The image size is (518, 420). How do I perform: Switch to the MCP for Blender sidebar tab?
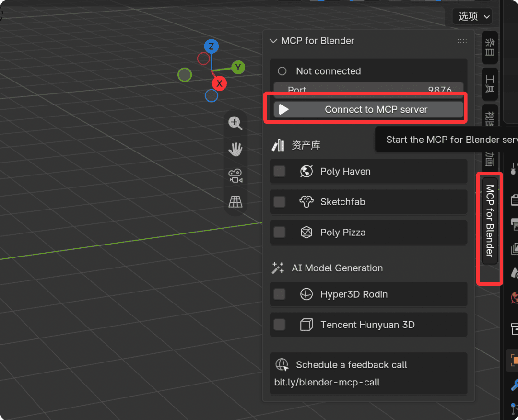point(490,221)
